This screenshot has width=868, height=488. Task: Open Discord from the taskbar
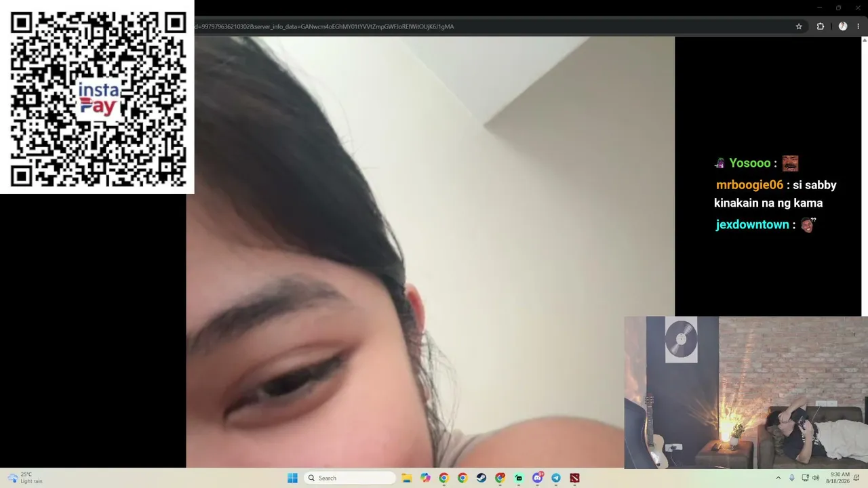click(538, 478)
